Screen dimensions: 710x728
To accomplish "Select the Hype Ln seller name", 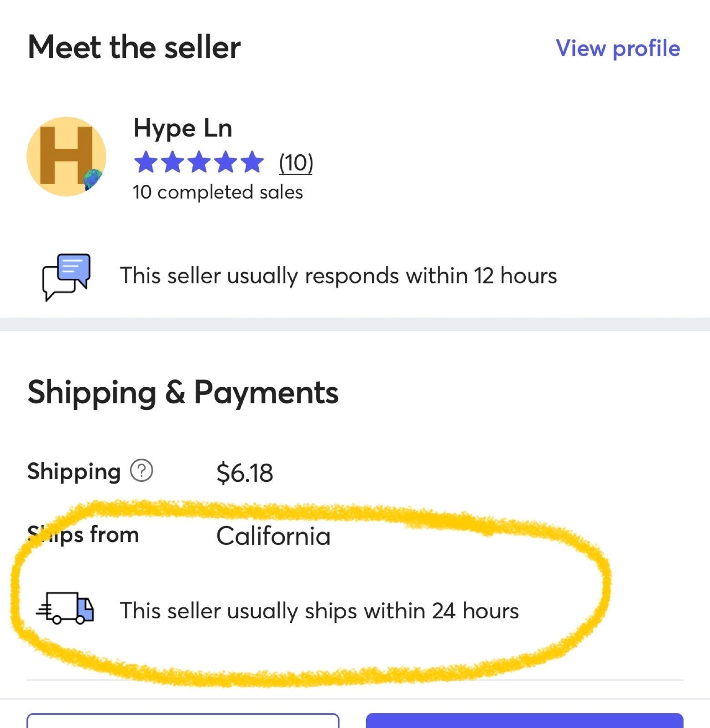I will 183,128.
